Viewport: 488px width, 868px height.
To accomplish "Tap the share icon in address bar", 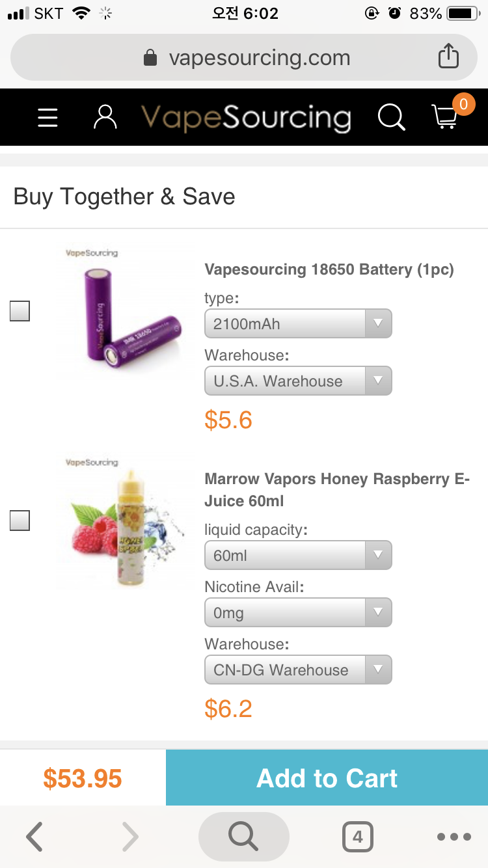I will tap(448, 58).
